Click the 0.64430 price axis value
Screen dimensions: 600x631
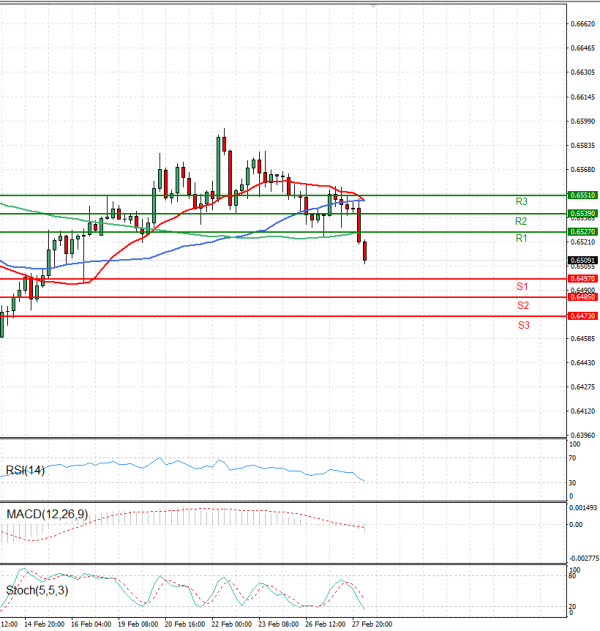point(583,363)
